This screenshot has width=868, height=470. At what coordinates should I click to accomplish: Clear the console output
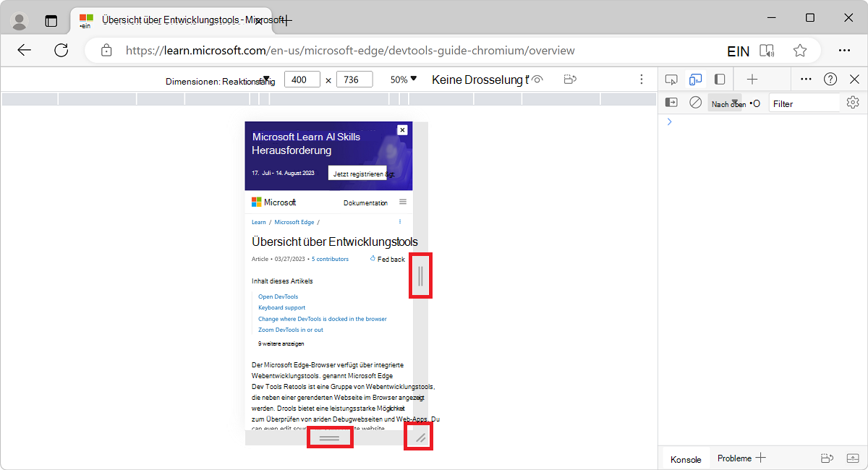point(695,103)
